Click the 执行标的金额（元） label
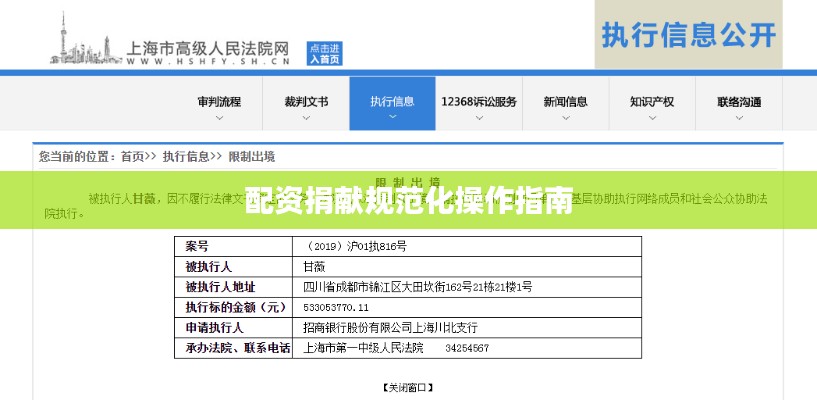 pos(236,307)
